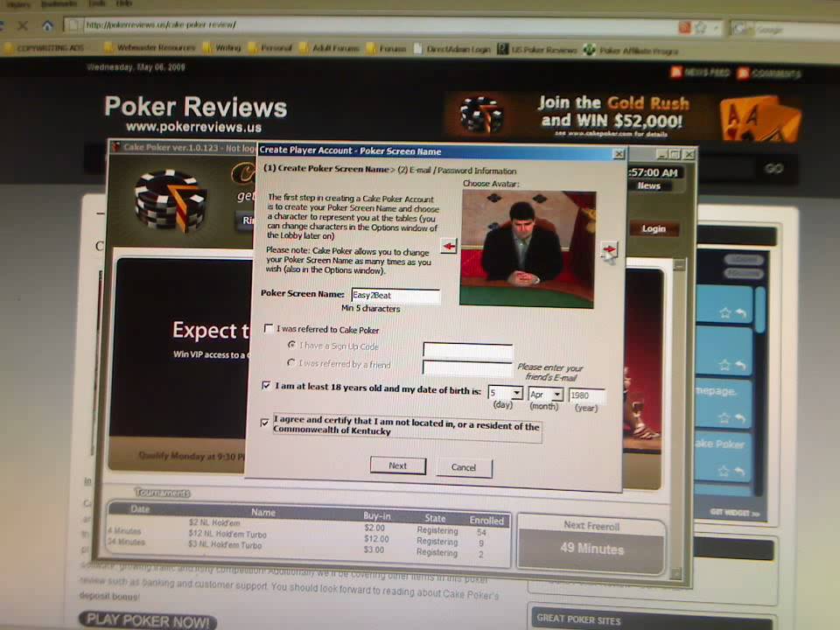
Task: Open the birth day dropdown
Action: pyautogui.click(x=516, y=393)
